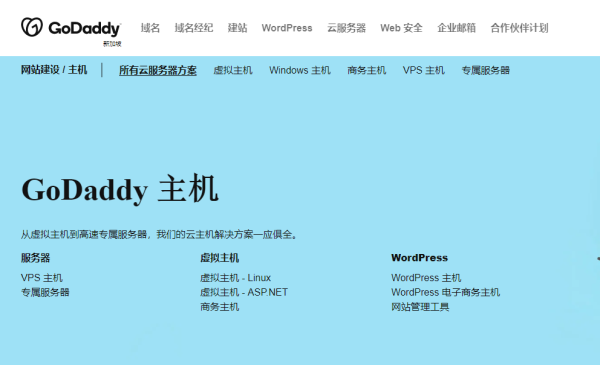Click 网站建设 / 主机 breadcrumb label

click(x=54, y=70)
